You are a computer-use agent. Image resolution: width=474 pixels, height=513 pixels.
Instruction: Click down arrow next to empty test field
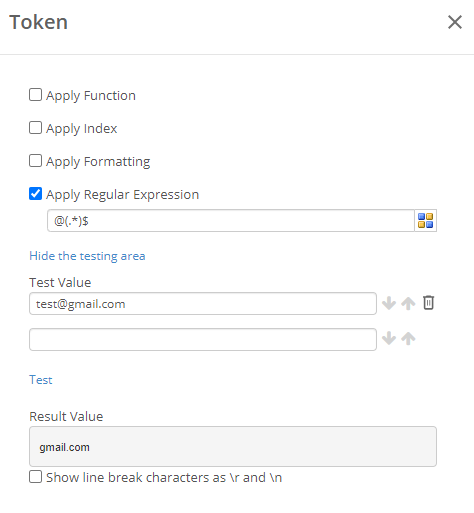[x=389, y=339]
